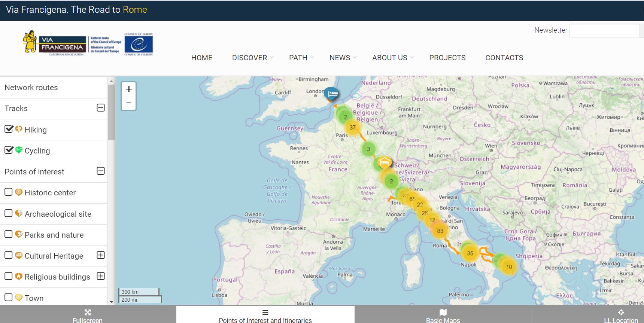The image size is (644, 323).
Task: Open the cluster marker labeled 83
Action: (440, 231)
